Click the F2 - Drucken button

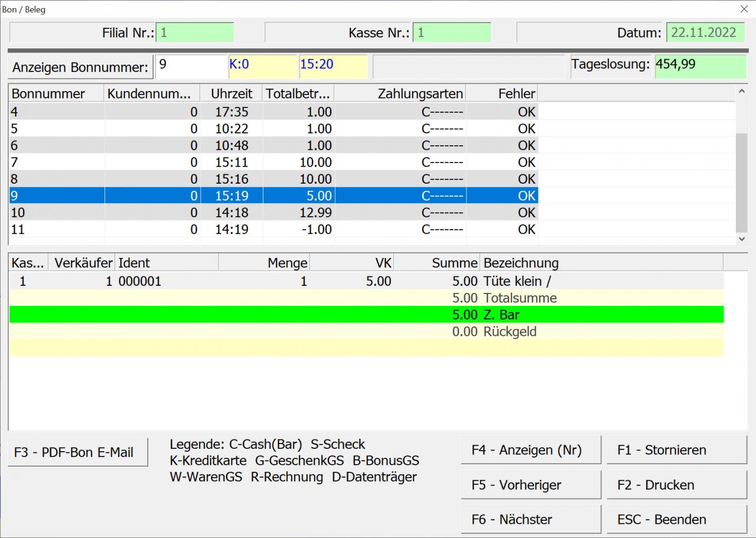(676, 484)
